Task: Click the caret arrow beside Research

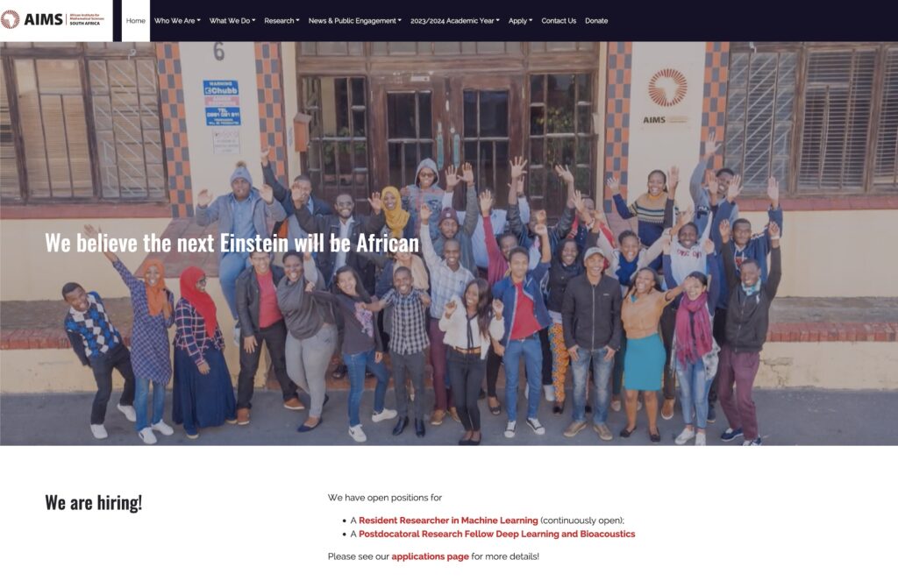Action: coord(298,21)
